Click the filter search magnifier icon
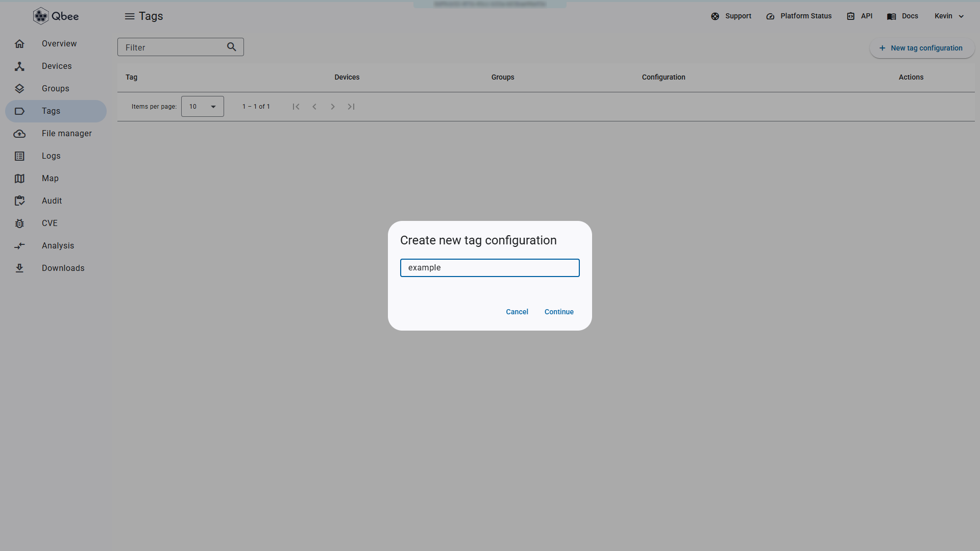 [x=232, y=47]
